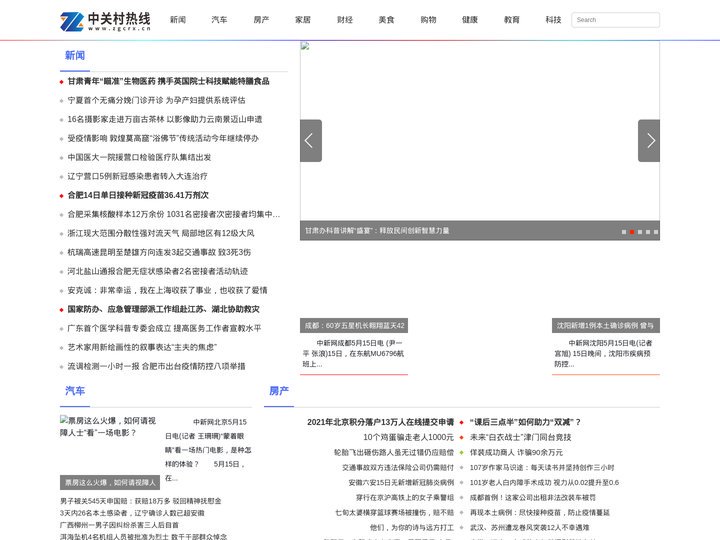Open article 艺术家用新绘画性的叙事表达

pos(142,347)
